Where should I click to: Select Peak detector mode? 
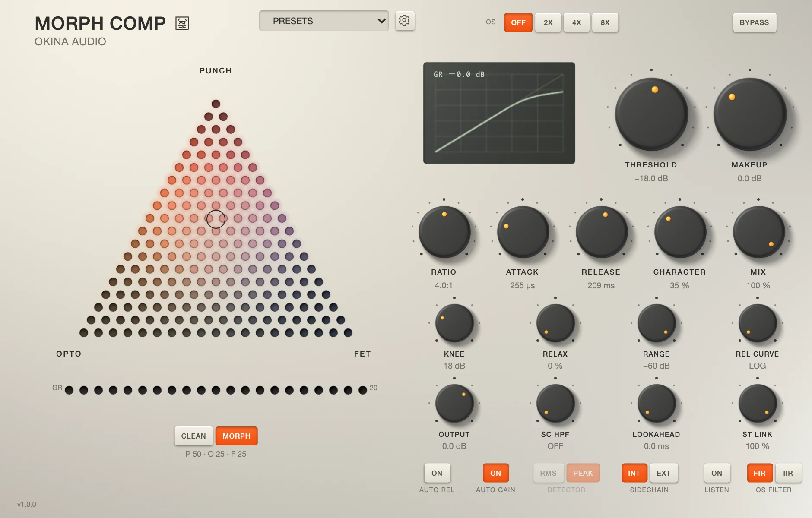click(x=583, y=473)
